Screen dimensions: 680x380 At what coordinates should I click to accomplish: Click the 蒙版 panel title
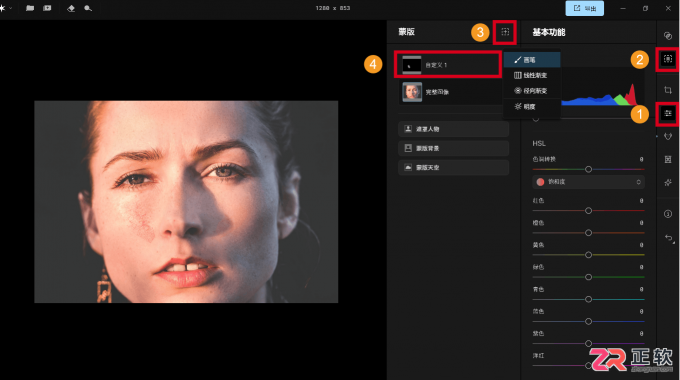coord(407,32)
